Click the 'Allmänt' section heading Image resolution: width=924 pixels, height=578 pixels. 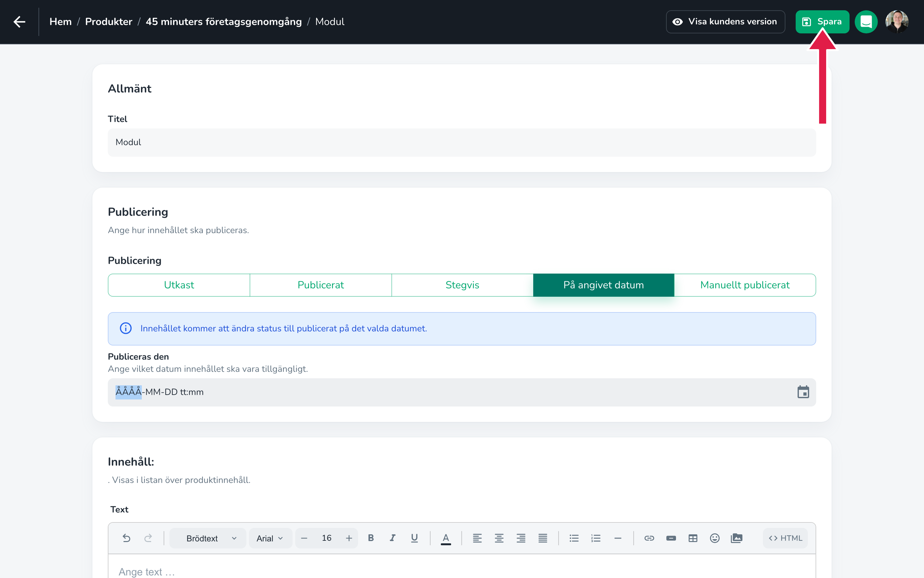[130, 89]
